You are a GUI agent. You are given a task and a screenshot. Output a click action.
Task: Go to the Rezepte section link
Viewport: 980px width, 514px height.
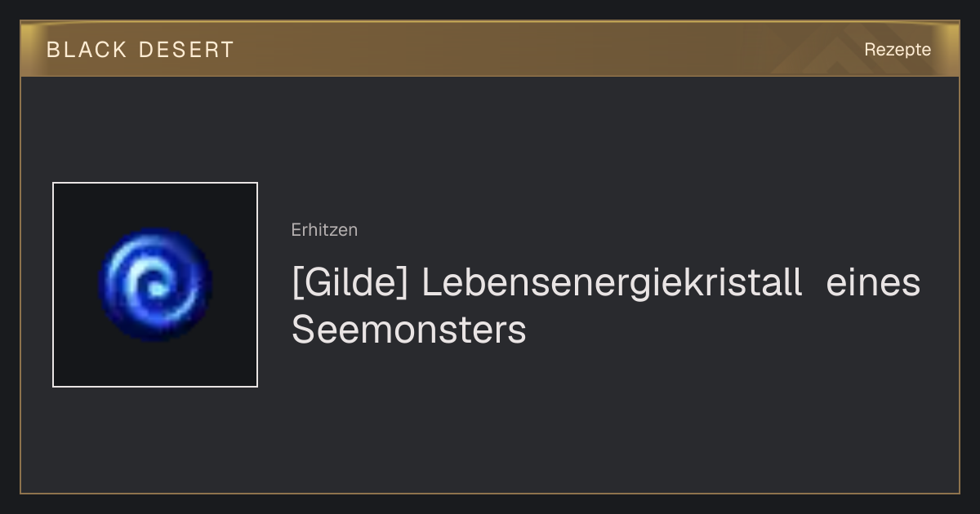pyautogui.click(x=898, y=49)
